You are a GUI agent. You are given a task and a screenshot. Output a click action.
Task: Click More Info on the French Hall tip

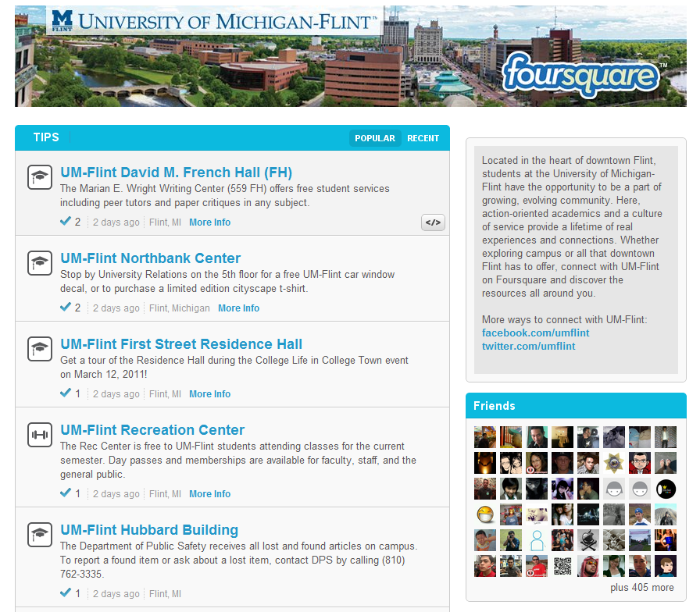pyautogui.click(x=210, y=222)
